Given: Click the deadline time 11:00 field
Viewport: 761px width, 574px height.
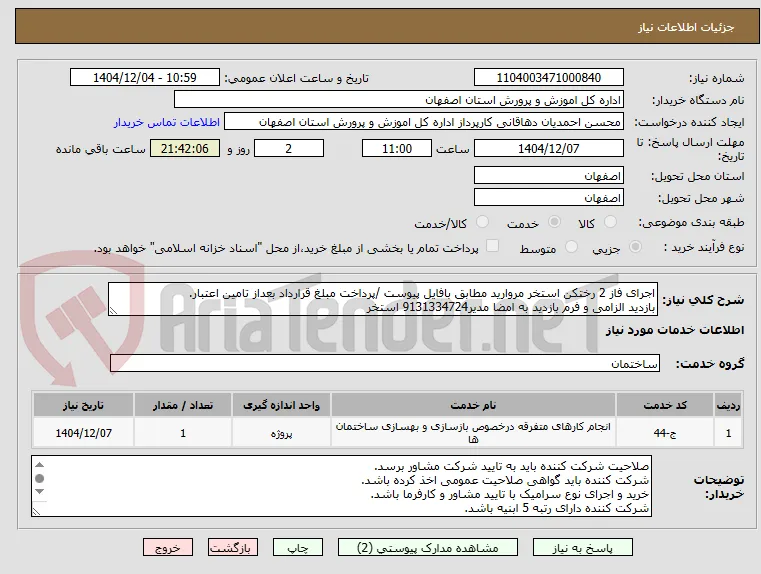Looking at the screenshot, I should (397, 148).
